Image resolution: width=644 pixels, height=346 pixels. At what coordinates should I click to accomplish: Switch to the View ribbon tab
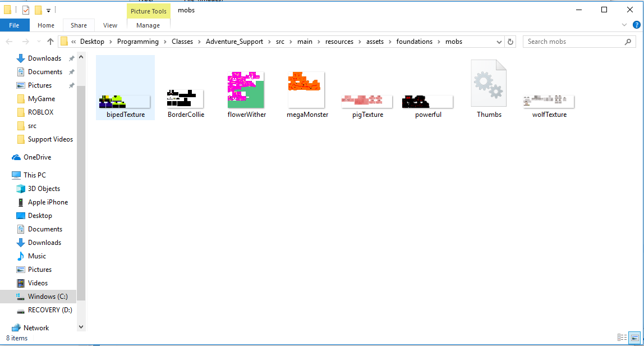[110, 25]
